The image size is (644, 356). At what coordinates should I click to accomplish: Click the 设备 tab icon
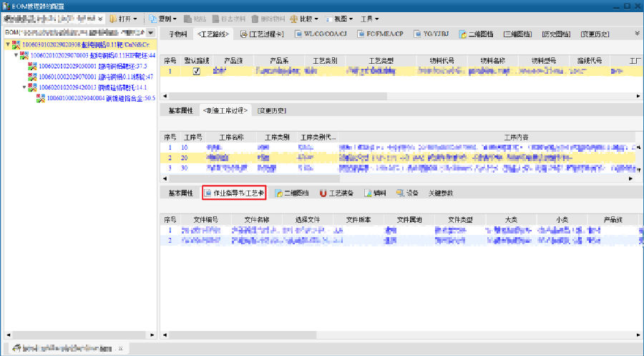click(x=400, y=193)
